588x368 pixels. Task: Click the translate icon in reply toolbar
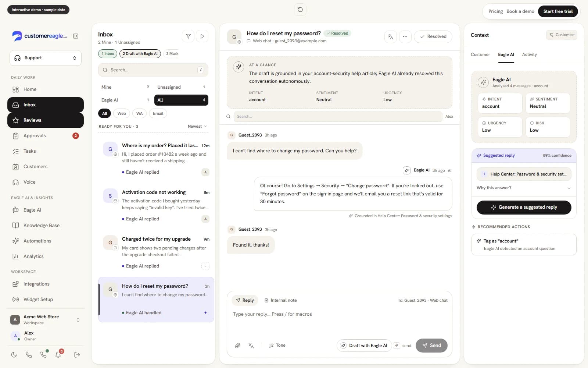click(x=251, y=346)
